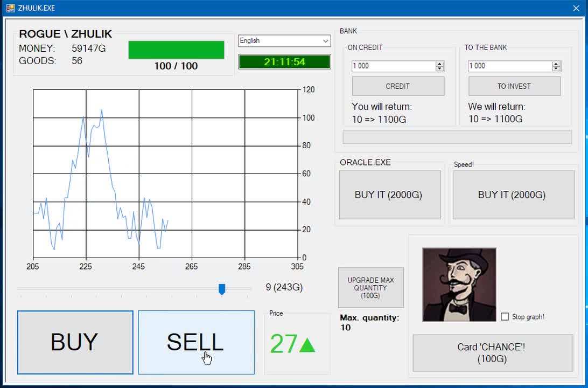Screen dimensions: 588x388
Task: Buy ORACLE.EXE for 2000G
Action: [390, 195]
